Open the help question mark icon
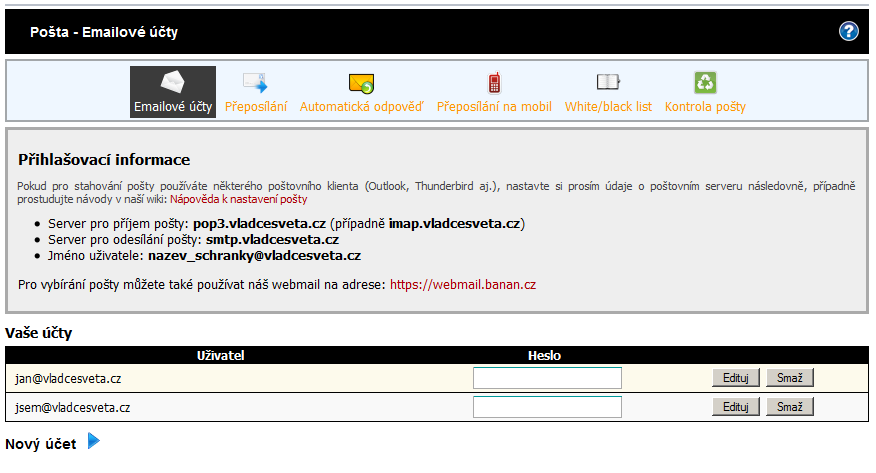The image size is (876, 473). [x=849, y=31]
